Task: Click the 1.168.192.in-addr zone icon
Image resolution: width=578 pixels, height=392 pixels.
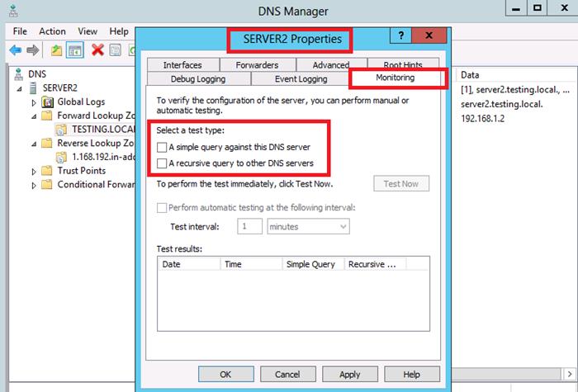Action: [61, 158]
